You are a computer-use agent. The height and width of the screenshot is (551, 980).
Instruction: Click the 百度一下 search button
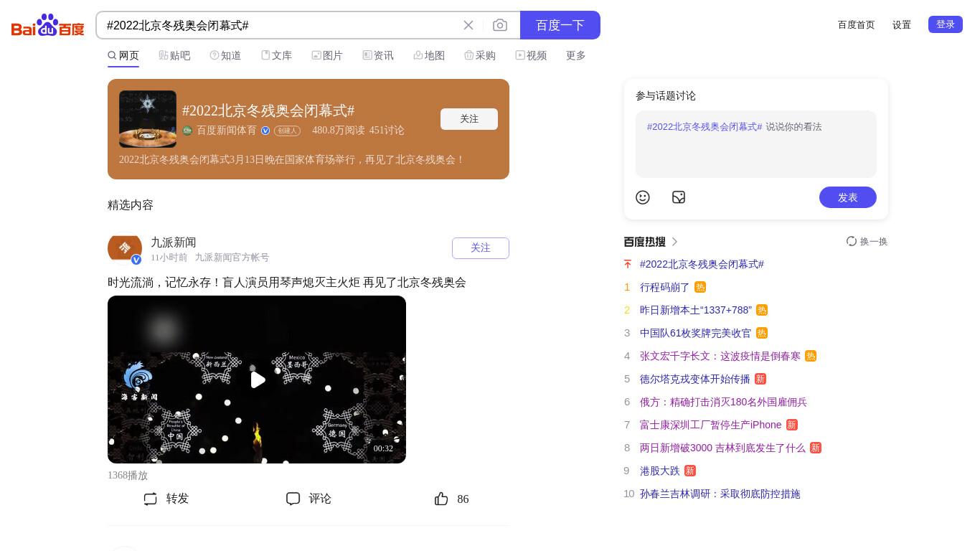560,25
